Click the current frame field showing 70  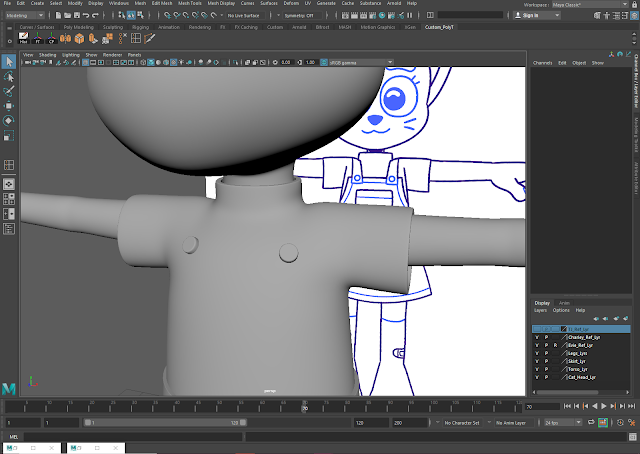click(x=542, y=407)
